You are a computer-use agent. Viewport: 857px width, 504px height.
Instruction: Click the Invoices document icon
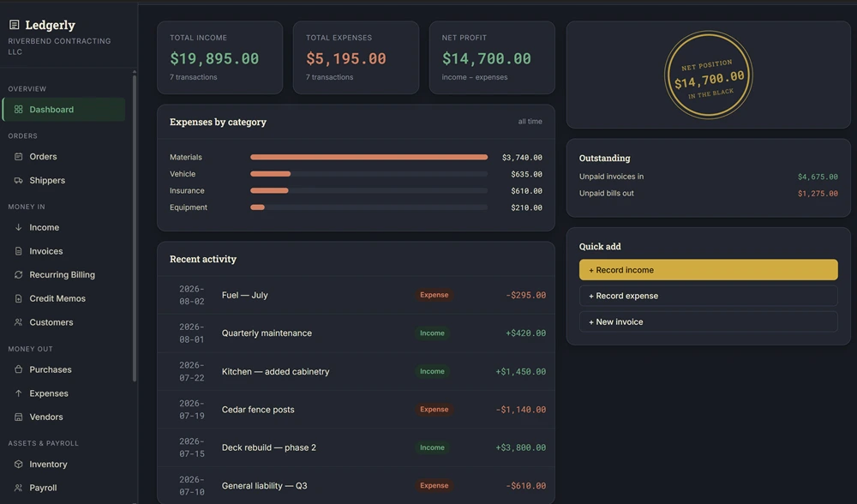click(x=19, y=251)
